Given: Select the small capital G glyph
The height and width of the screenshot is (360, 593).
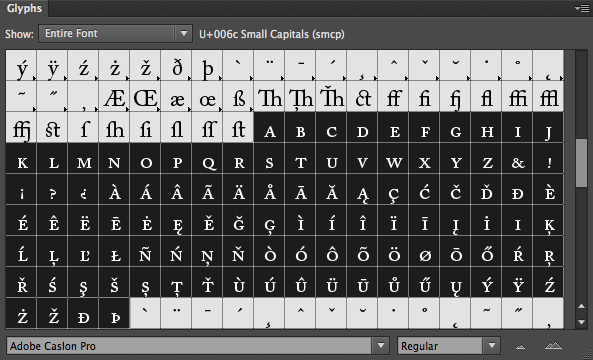Looking at the screenshot, I should tap(455, 127).
